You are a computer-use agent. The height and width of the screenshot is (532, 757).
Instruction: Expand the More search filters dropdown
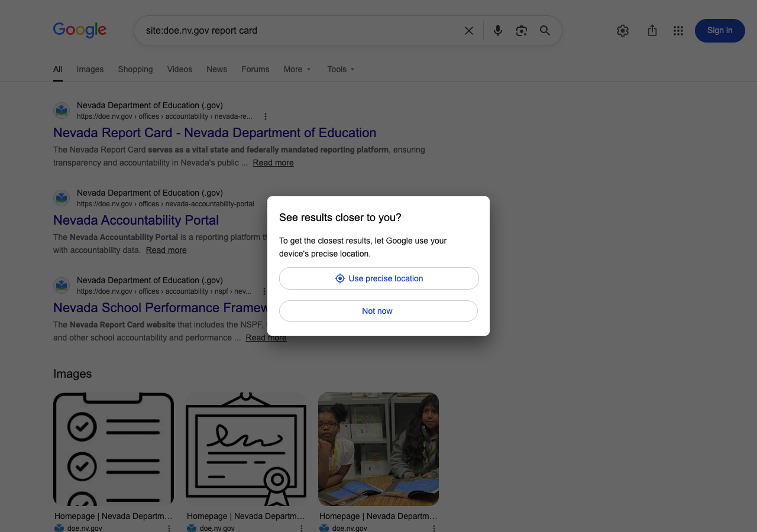click(x=297, y=69)
